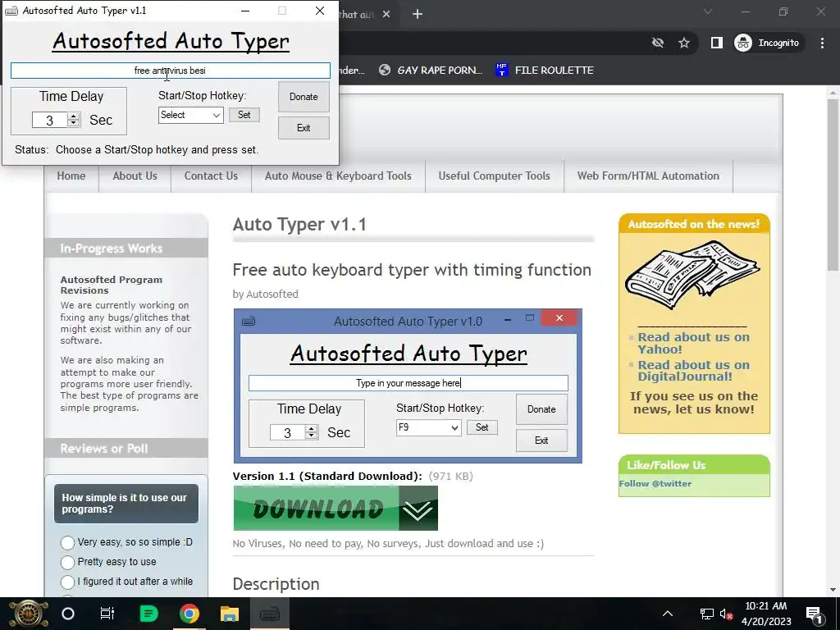Open the green chat app on taskbar

tap(148, 614)
